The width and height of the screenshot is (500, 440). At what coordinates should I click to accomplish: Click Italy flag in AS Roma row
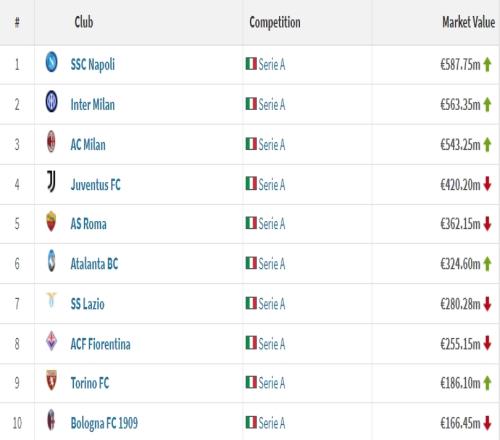click(x=251, y=223)
